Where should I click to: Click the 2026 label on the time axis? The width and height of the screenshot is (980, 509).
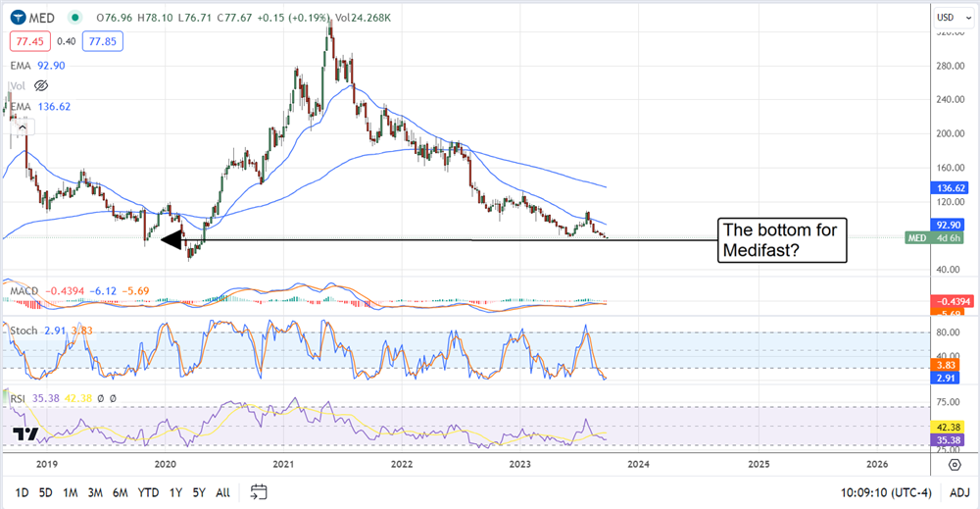coord(877,464)
